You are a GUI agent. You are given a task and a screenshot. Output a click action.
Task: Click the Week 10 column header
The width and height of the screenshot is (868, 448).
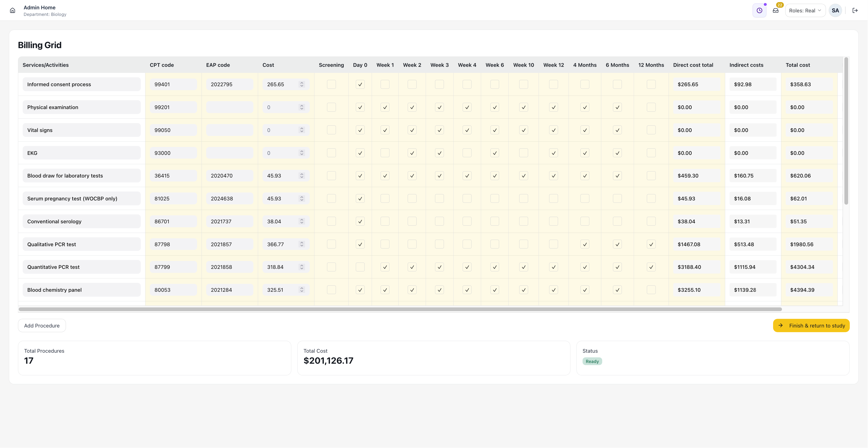click(523, 65)
